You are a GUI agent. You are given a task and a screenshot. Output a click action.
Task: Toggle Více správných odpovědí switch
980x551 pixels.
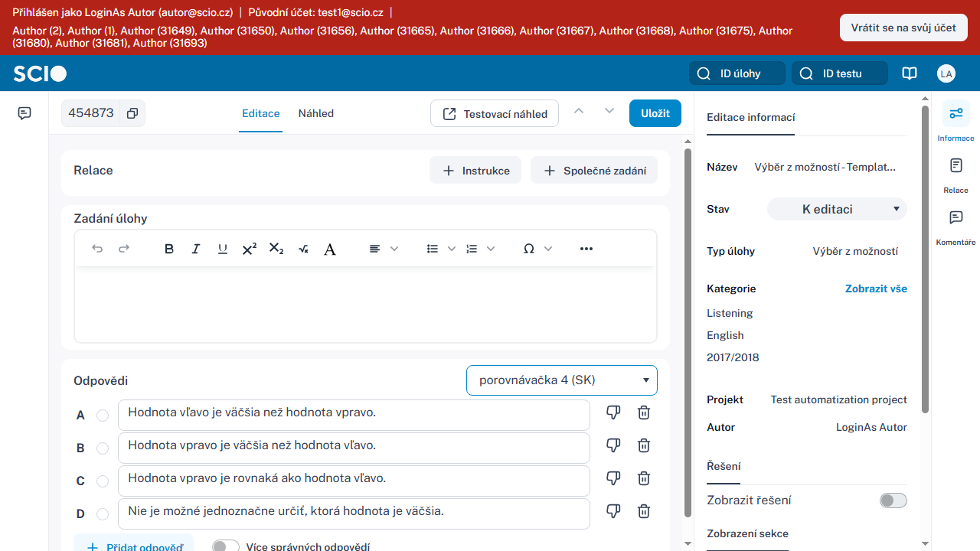226,546
